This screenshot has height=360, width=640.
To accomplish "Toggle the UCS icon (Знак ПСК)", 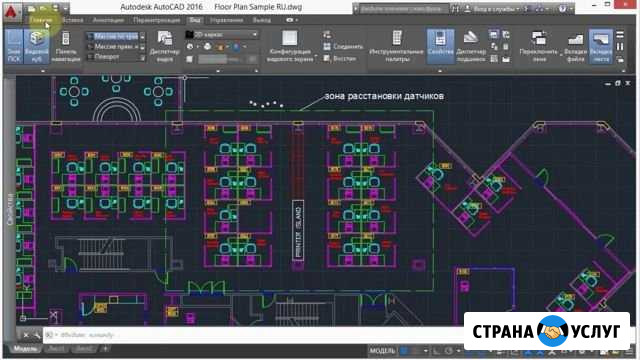I will pyautogui.click(x=14, y=47).
